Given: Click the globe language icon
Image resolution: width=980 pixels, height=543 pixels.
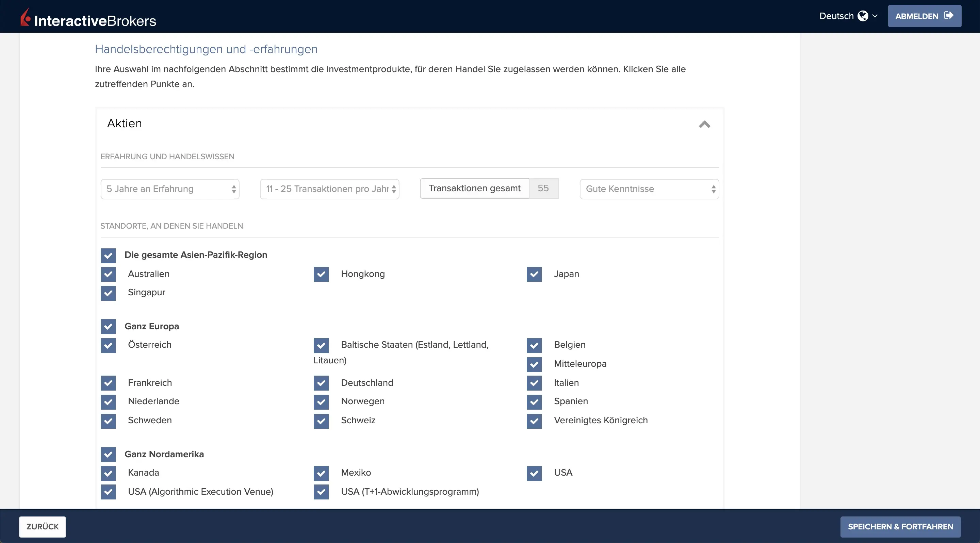Looking at the screenshot, I should [x=863, y=16].
